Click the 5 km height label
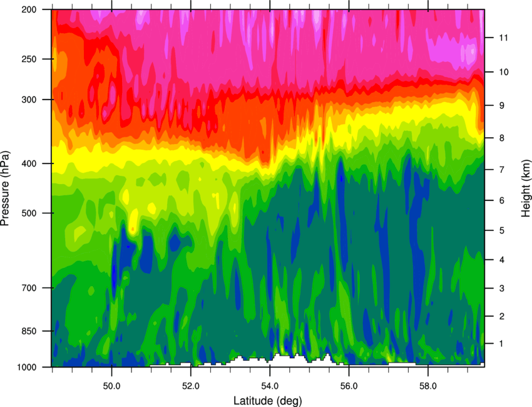Image resolution: width=532 pixels, height=407 pixels. click(x=501, y=230)
